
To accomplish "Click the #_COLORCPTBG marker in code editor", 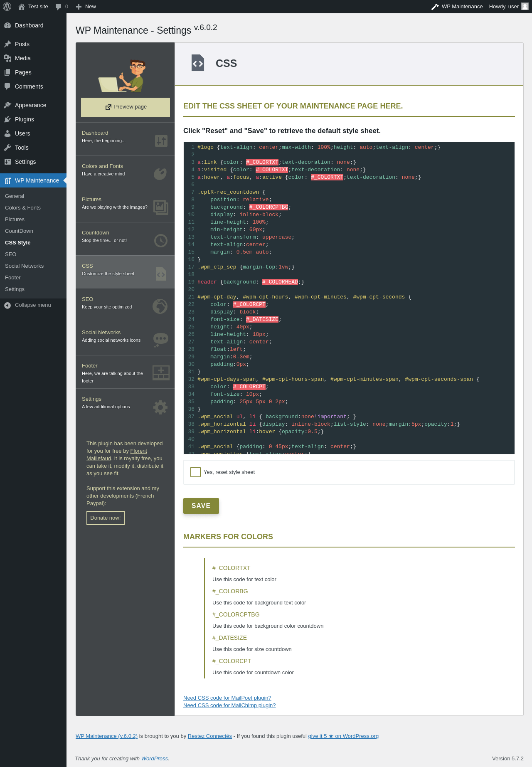I will point(269,207).
